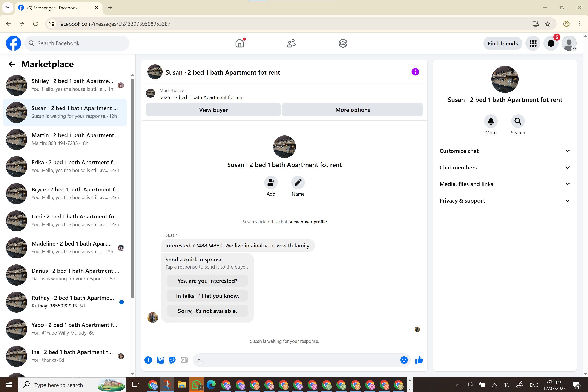Image resolution: width=588 pixels, height=392 pixels.
Task: Expand Chat members section
Action: click(504, 168)
